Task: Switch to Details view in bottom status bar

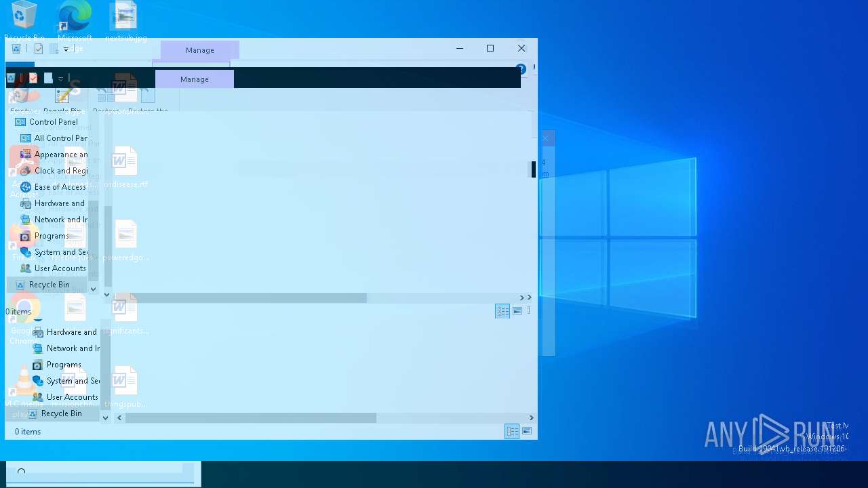Action: (x=512, y=431)
